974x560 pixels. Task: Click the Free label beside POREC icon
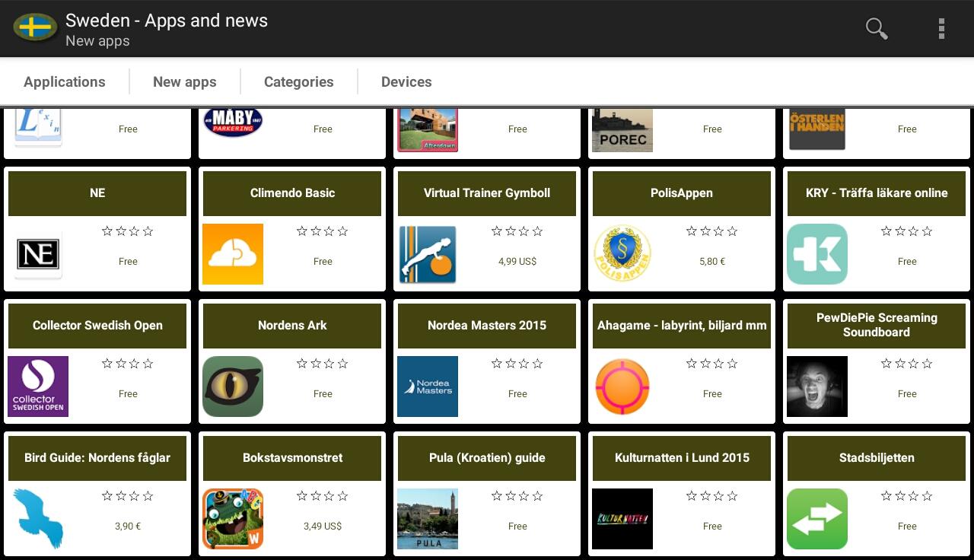712,129
